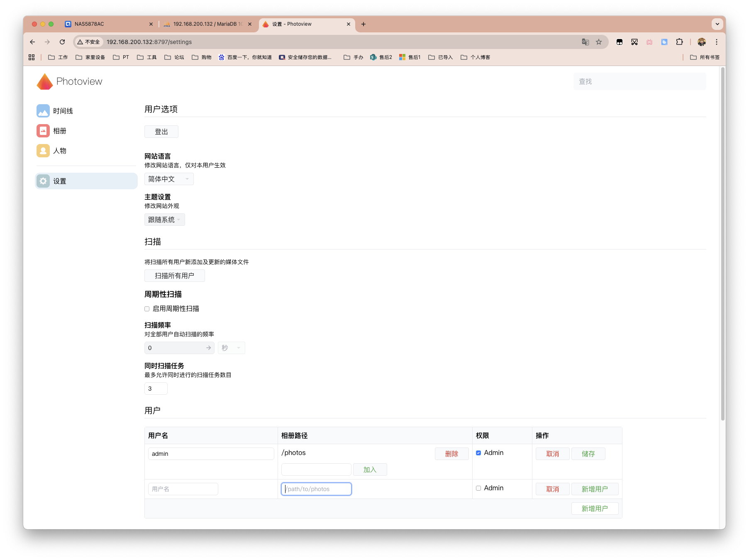Expand the 跟随系统 theme dropdown
Screen dimensions: 749x560
(164, 219)
